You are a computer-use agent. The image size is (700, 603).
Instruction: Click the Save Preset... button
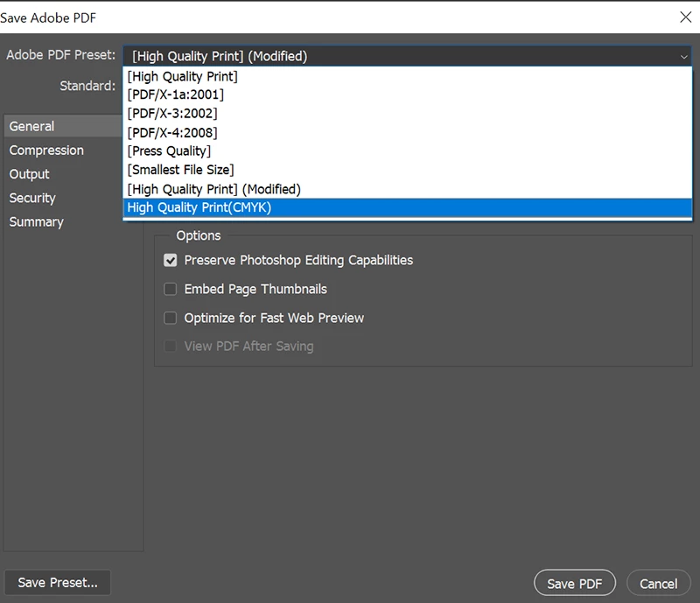click(58, 583)
